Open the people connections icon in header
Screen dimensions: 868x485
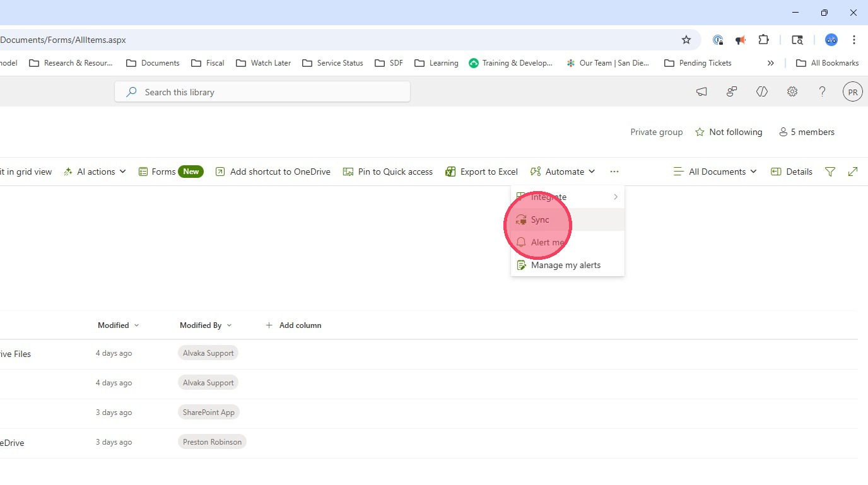click(732, 91)
